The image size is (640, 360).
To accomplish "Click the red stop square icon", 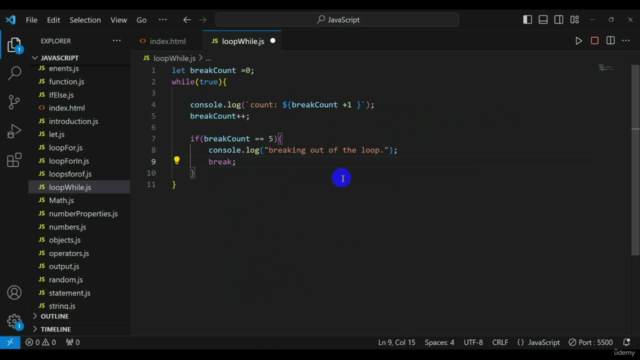I will [x=595, y=41].
